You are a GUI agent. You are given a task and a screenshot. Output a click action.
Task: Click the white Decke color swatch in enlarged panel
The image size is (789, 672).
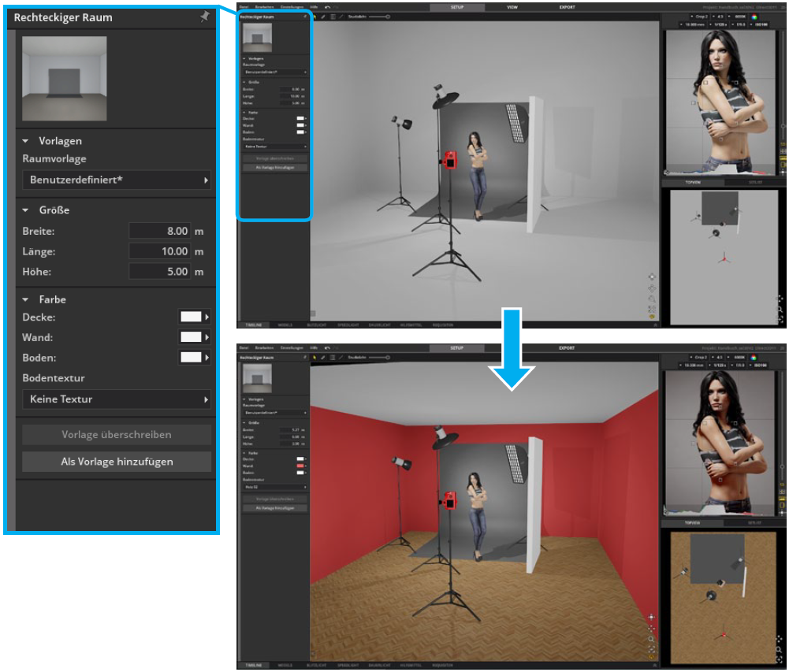pyautogui.click(x=191, y=317)
